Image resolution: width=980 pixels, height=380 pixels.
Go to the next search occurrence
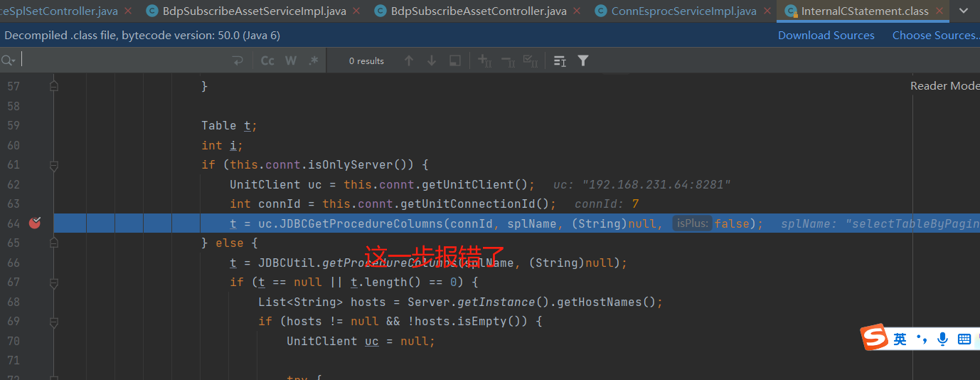(432, 61)
